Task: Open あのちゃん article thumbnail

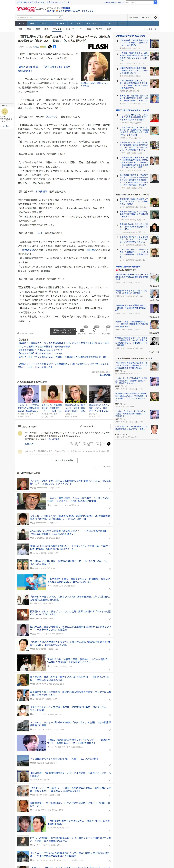Action: (52, 394)
